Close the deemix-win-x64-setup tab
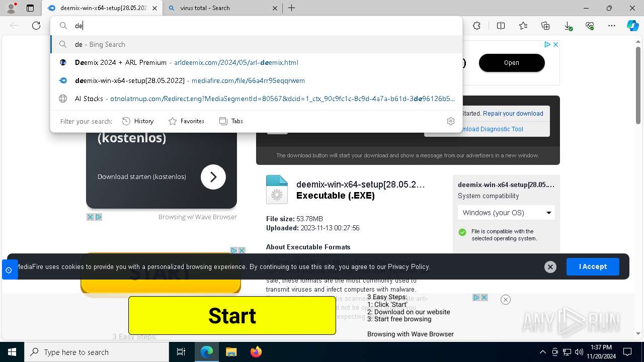Screen dimensions: 644x362 (154, 8)
